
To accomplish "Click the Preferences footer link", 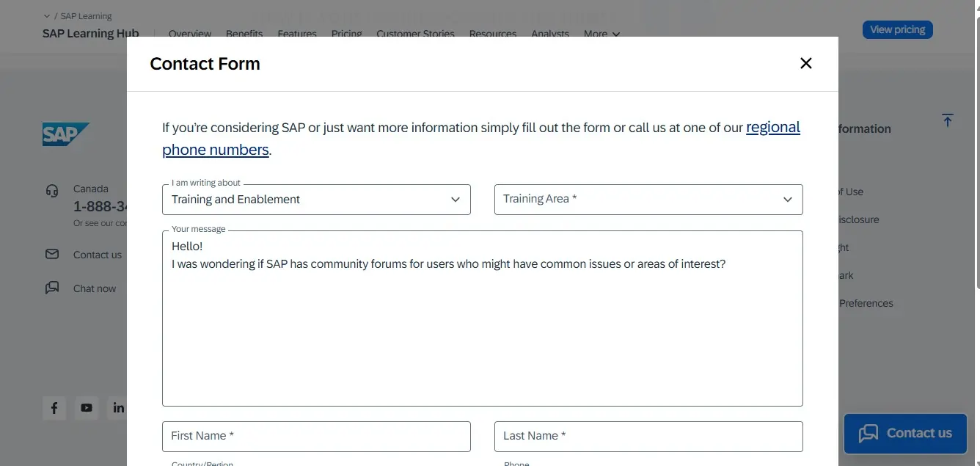I will (866, 303).
